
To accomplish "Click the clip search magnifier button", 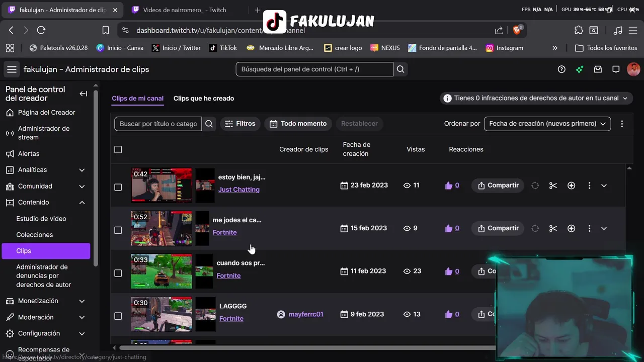I will (209, 124).
